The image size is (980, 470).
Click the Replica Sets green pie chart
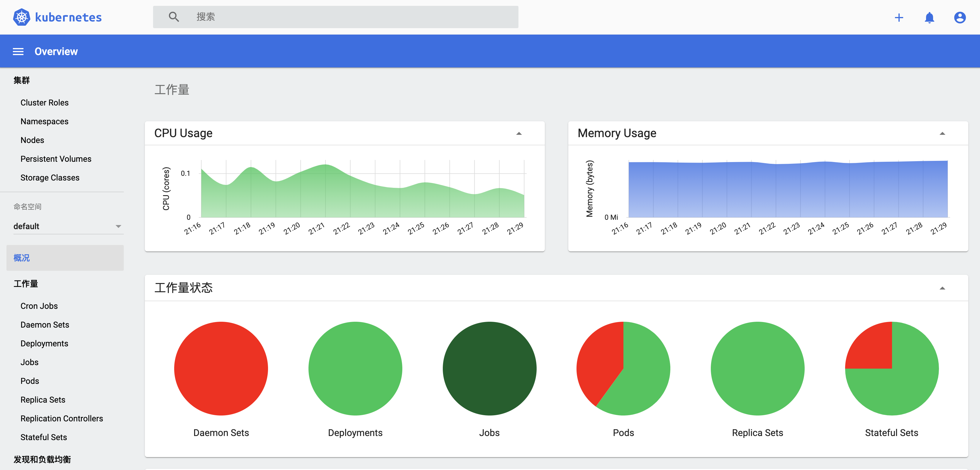(x=757, y=369)
